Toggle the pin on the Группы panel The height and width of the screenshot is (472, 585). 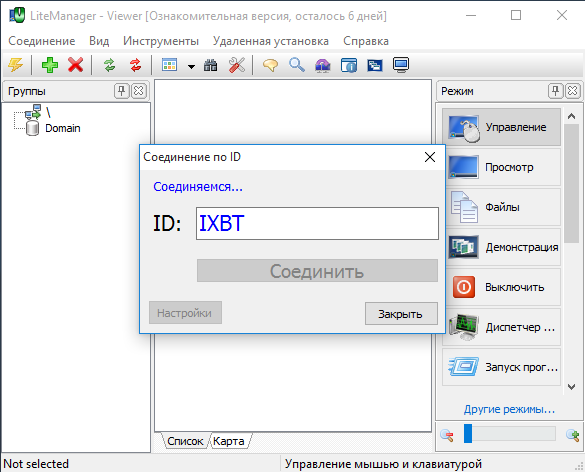pyautogui.click(x=122, y=91)
